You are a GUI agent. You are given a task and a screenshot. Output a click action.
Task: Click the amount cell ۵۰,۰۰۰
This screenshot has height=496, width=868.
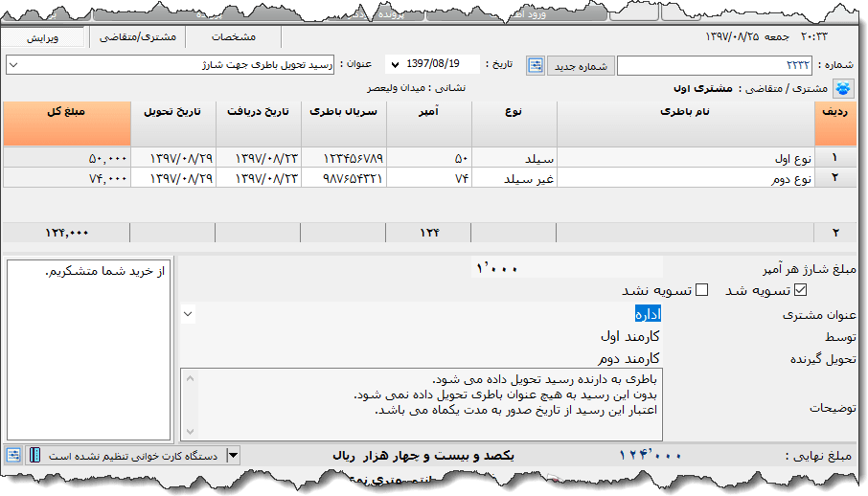point(67,158)
